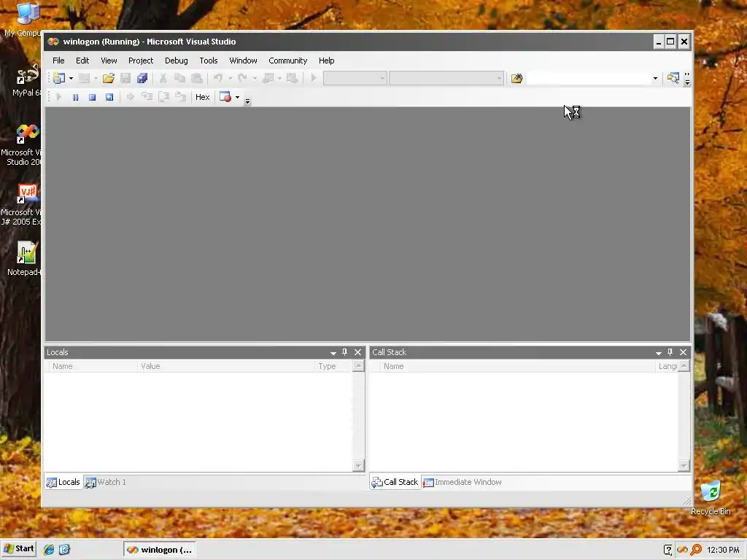Click the Redo arrow icon

coord(242,78)
